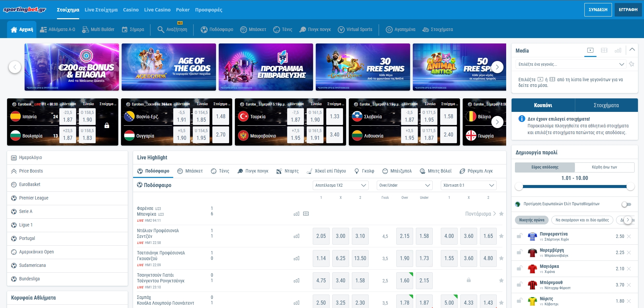Adjust the minimum odds slider handle
This screenshot has width=644, height=308.
519,186
